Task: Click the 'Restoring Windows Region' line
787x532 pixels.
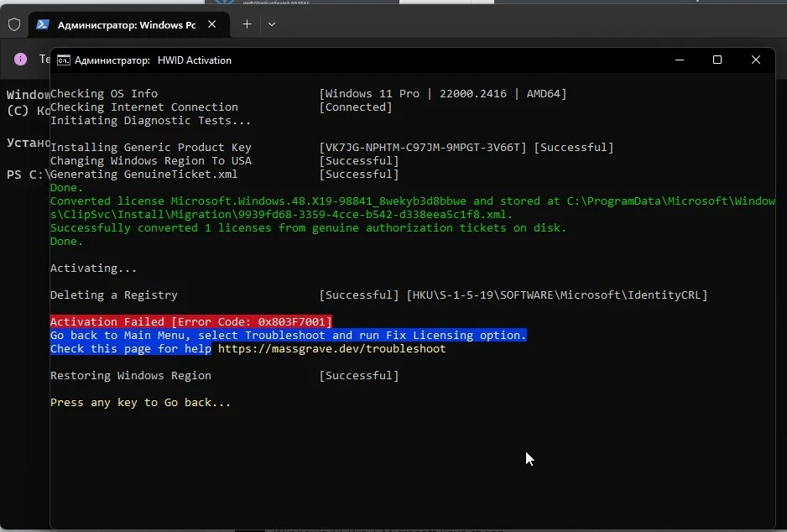Action: point(131,375)
